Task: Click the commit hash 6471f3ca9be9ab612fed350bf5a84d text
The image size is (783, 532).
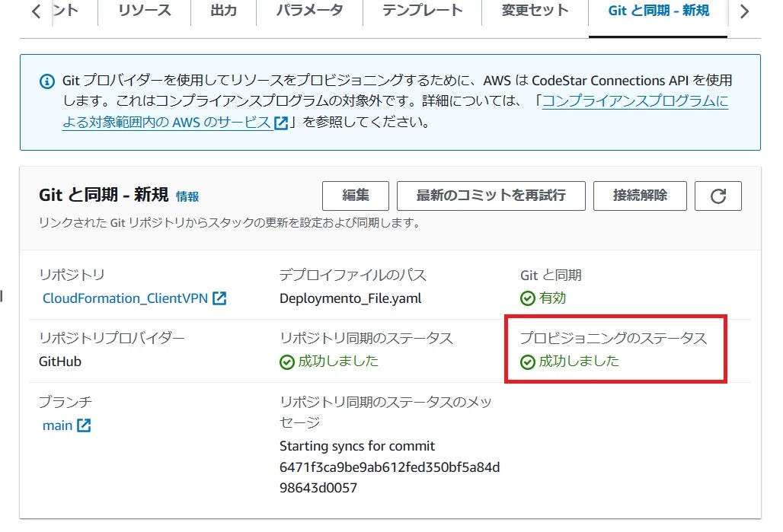Action: 389,467
